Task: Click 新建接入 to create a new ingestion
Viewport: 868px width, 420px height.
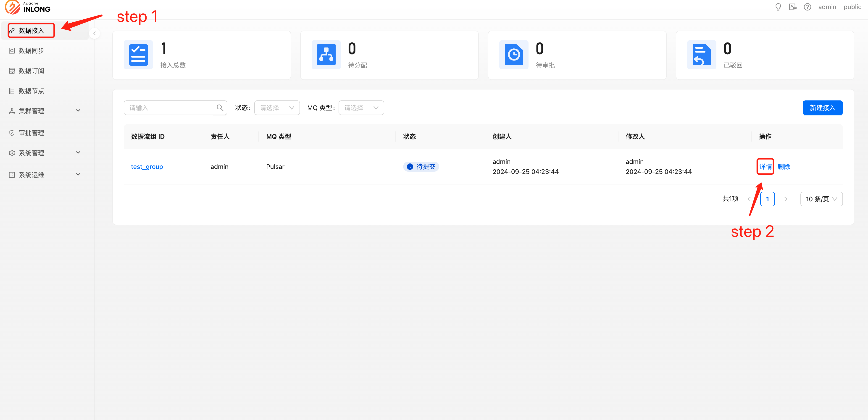Action: (822, 108)
